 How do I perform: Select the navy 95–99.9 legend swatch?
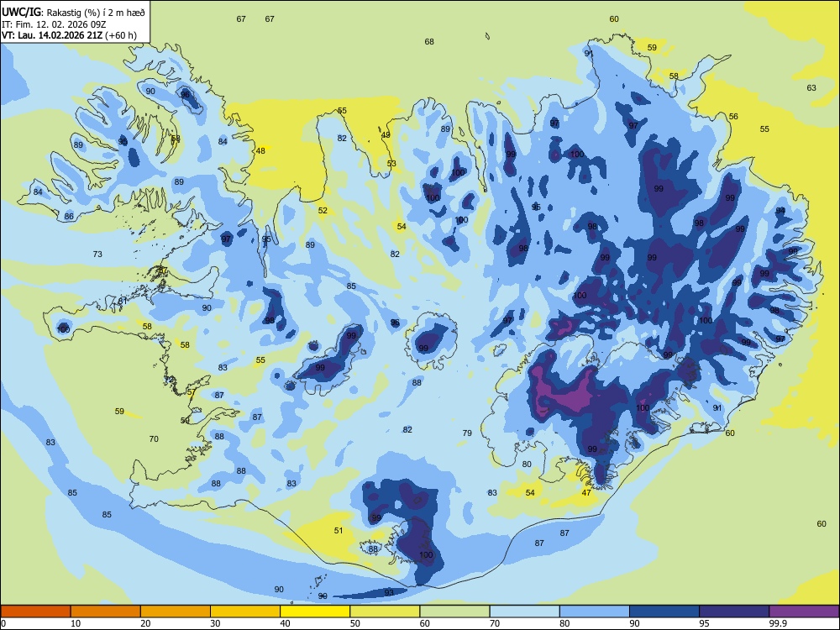734,612
